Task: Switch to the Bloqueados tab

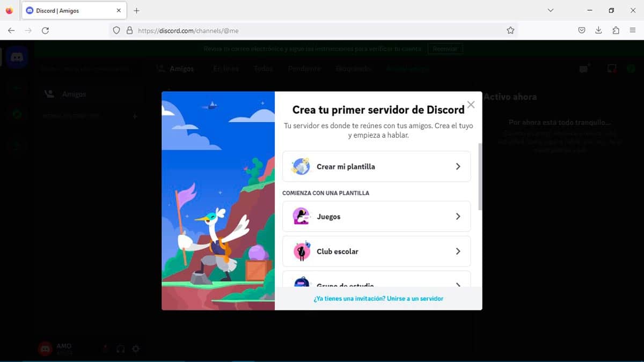Action: 353,69
